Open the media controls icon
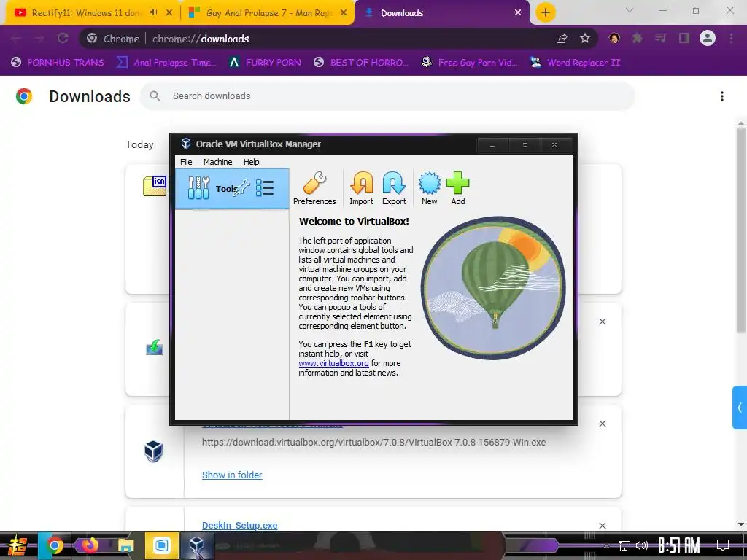 click(x=660, y=39)
